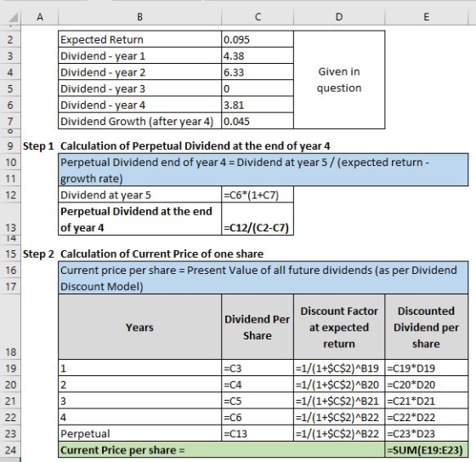
Task: Select the =C12/(C2-C7) formula cell
Action: click(x=258, y=220)
